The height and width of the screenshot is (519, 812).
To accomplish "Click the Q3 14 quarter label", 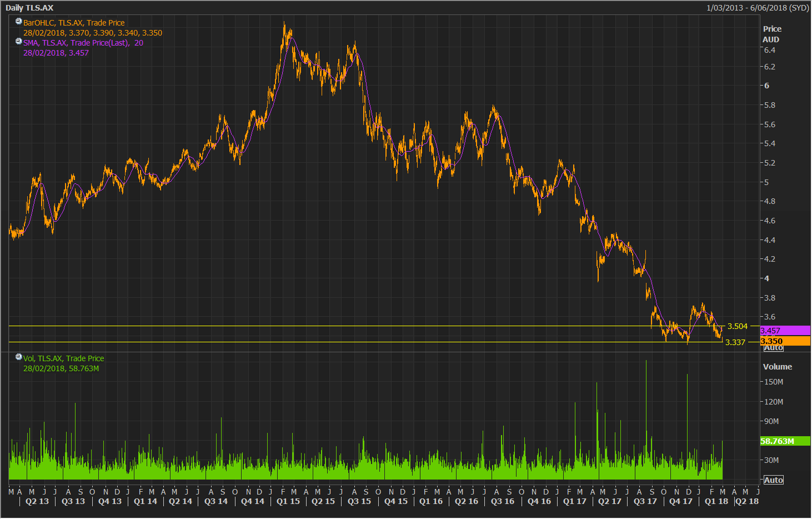I will [x=216, y=501].
